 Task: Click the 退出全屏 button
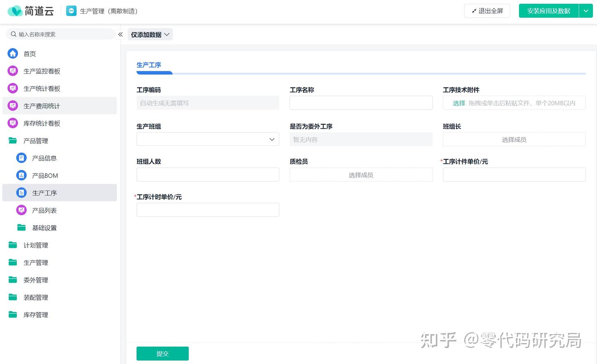487,11
